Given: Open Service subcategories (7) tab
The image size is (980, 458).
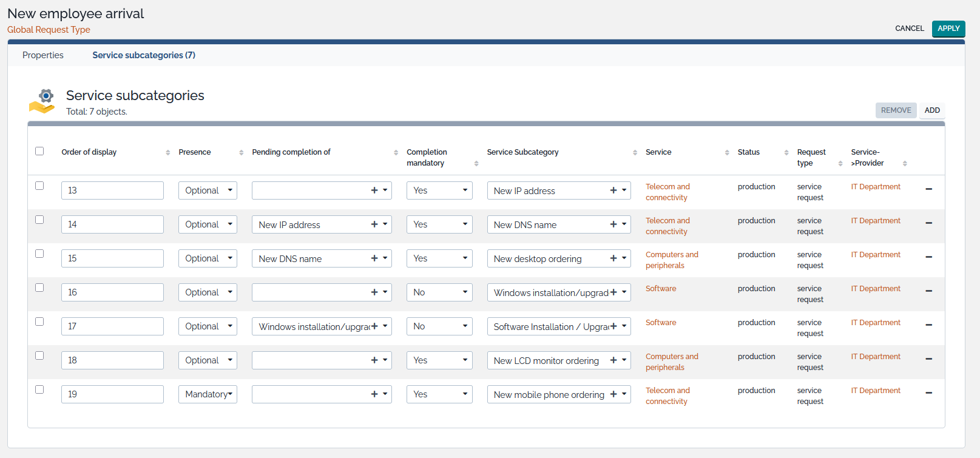Looking at the screenshot, I should [x=144, y=55].
